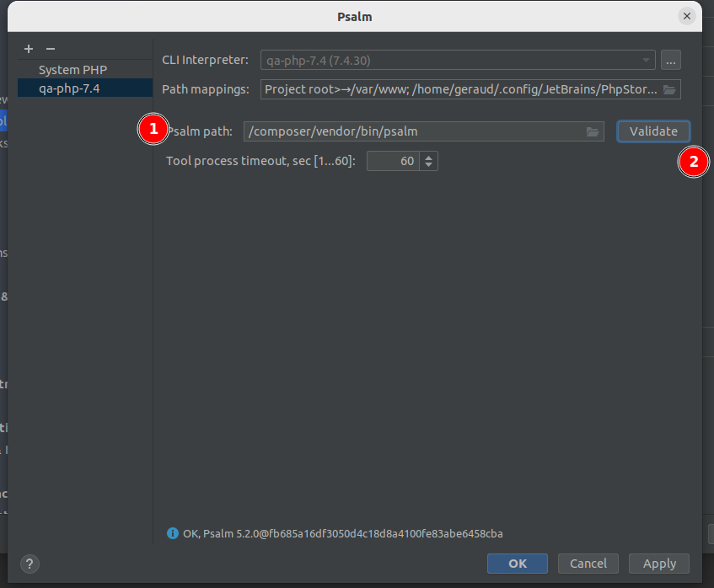Open interpreter settings ellipsis button

tap(671, 60)
